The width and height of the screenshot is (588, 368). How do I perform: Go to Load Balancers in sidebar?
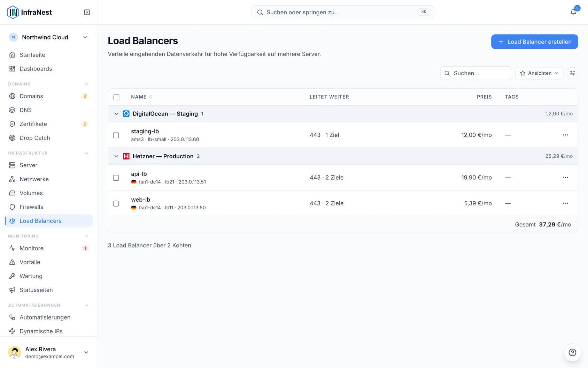coord(49,221)
